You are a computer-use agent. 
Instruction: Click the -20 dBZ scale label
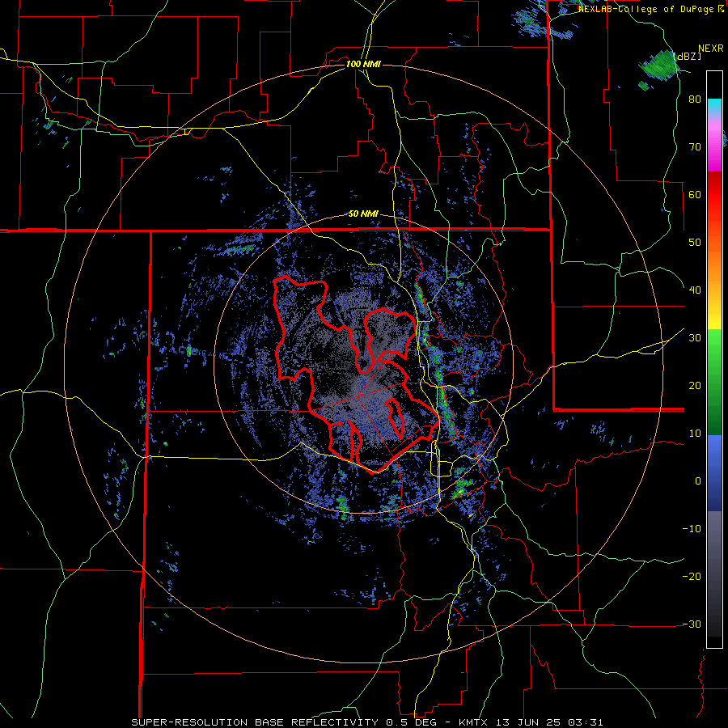(692, 577)
